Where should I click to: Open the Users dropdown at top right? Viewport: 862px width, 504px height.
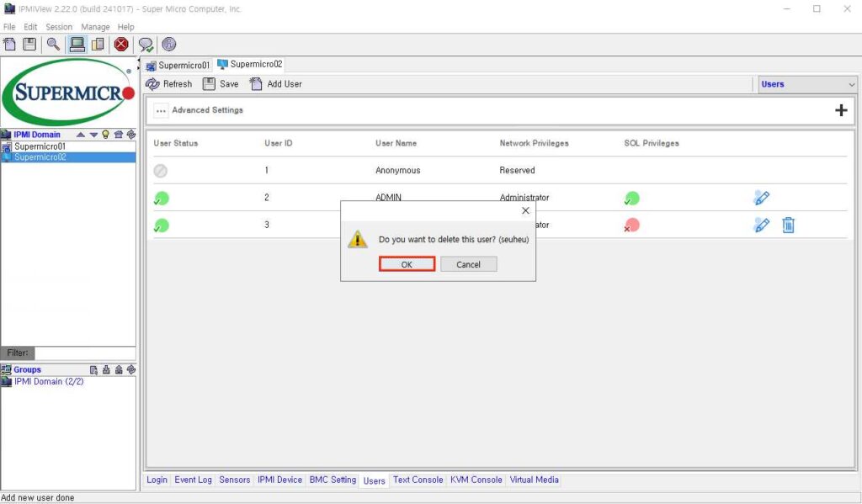click(807, 84)
